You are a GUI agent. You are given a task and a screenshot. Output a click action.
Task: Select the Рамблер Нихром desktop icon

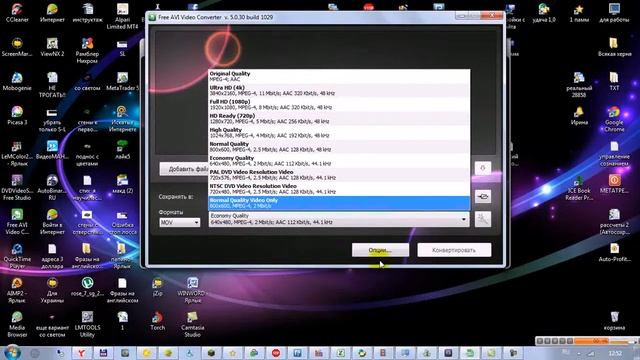pyautogui.click(x=87, y=50)
